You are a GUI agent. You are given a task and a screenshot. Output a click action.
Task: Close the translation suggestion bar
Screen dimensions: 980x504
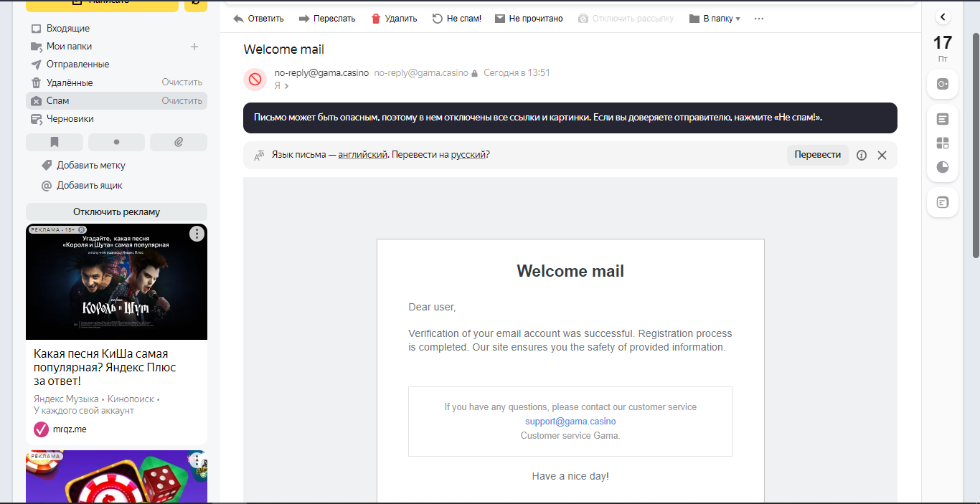click(x=882, y=155)
